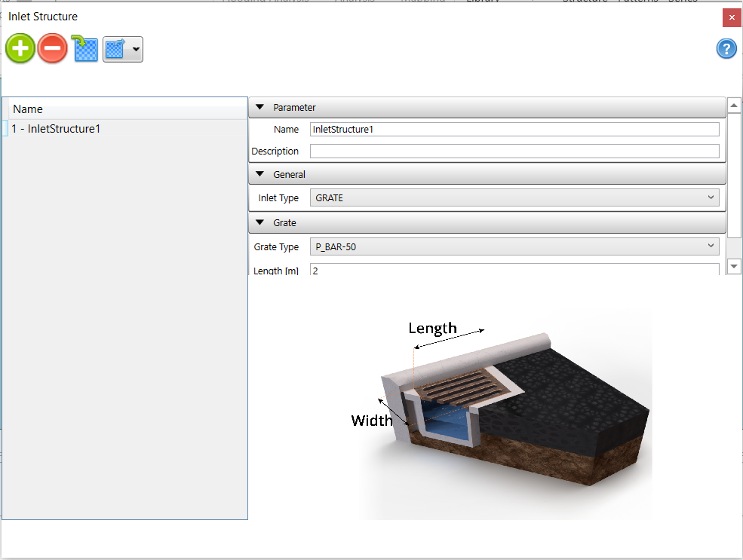Click the green add inlet structure icon

pyautogui.click(x=20, y=48)
